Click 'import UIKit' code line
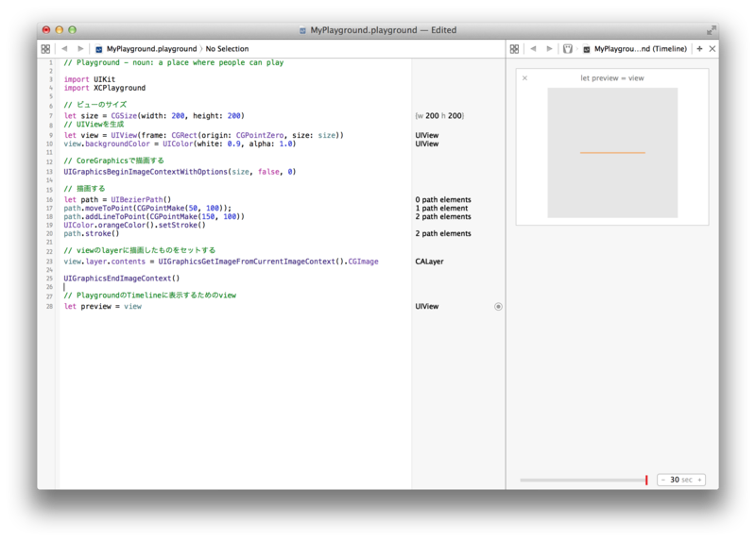Image resolution: width=756 pixels, height=541 pixels. (x=90, y=79)
